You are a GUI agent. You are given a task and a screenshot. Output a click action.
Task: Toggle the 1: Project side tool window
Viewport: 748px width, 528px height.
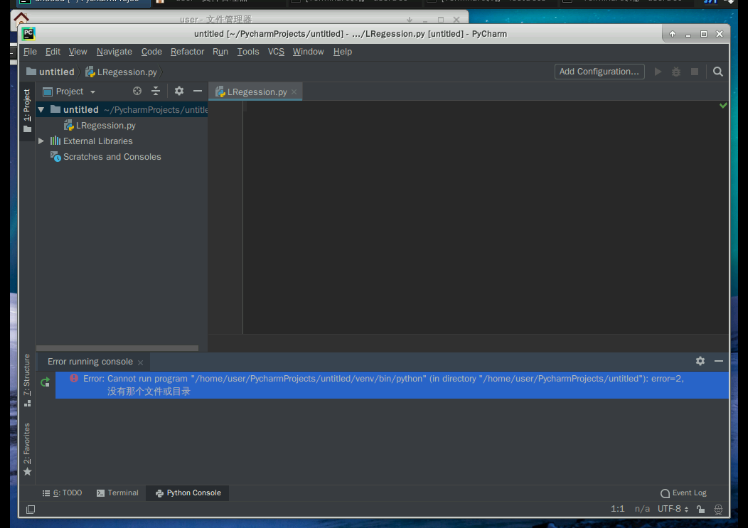click(27, 111)
